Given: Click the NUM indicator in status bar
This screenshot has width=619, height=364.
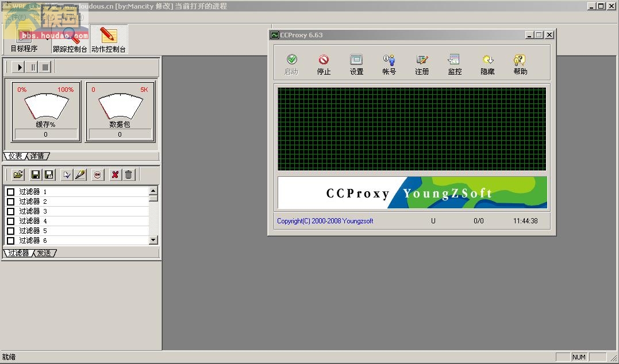Looking at the screenshot, I should coord(579,357).
